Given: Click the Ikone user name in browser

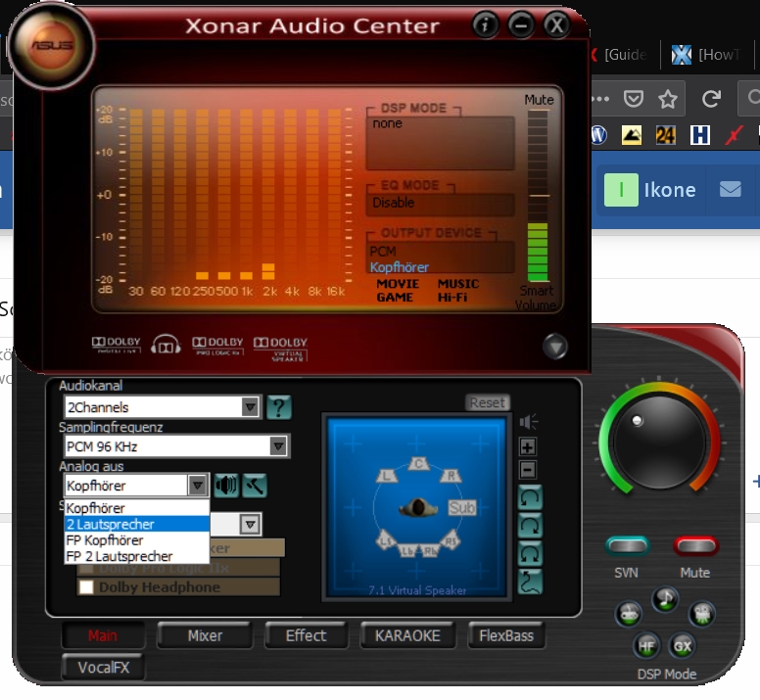Looking at the screenshot, I should pos(669,189).
